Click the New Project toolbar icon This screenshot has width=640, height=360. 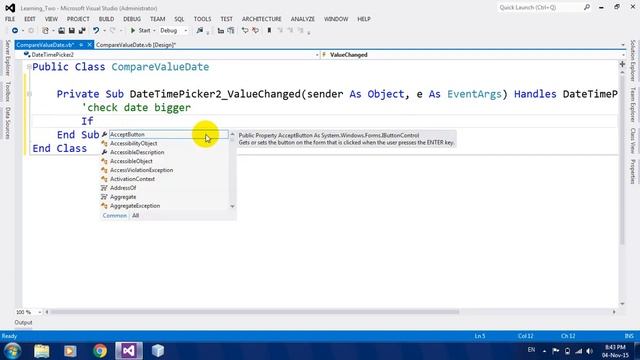pyautogui.click(x=45, y=31)
